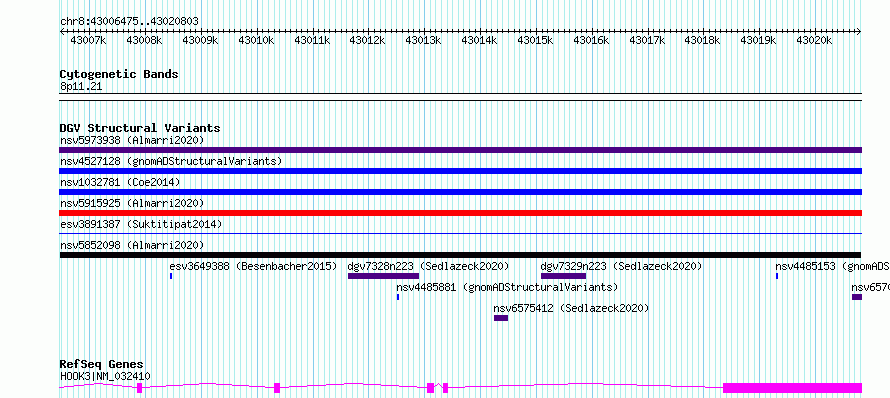Click esv3649388 (Besenbacher2015) label
This screenshot has height=398, width=890.
click(x=253, y=266)
